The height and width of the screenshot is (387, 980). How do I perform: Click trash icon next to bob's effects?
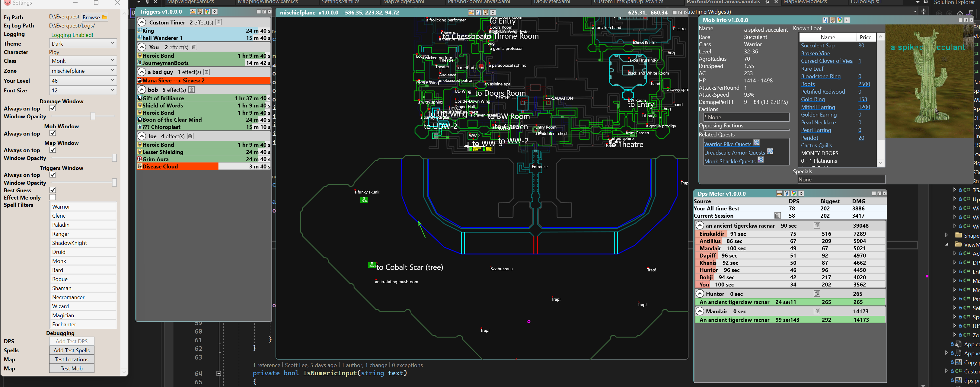pos(192,90)
